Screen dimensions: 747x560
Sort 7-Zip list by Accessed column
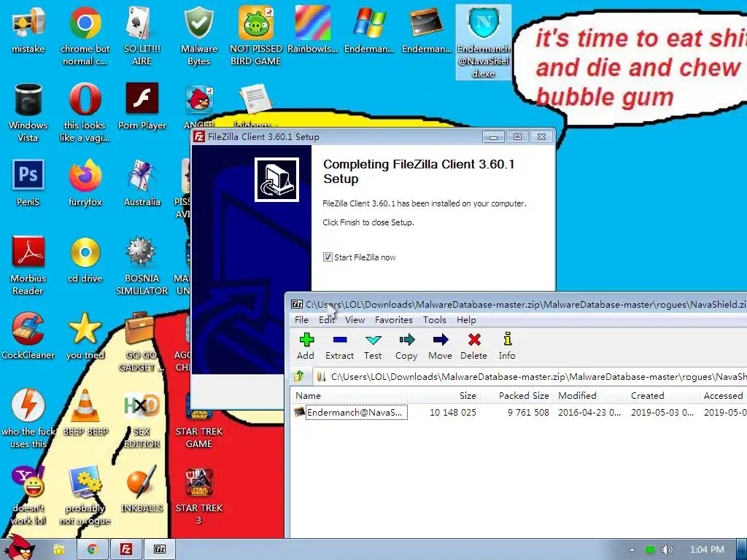coord(723,396)
